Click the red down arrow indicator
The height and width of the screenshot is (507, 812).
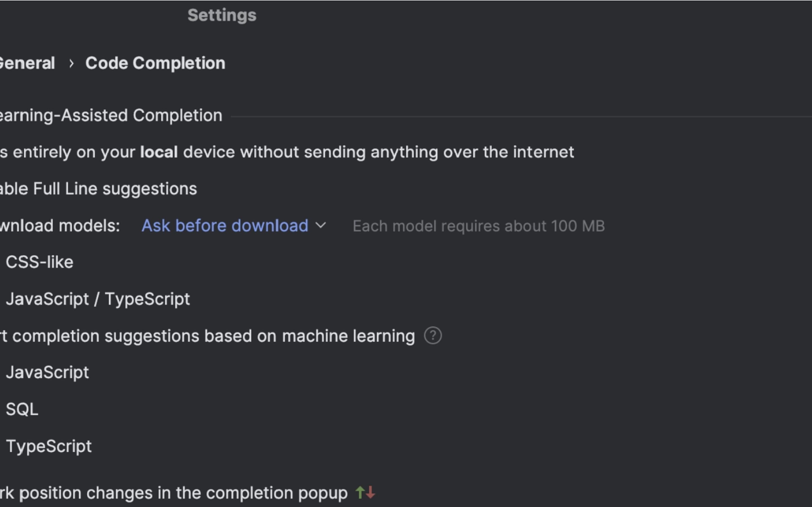pyautogui.click(x=370, y=493)
